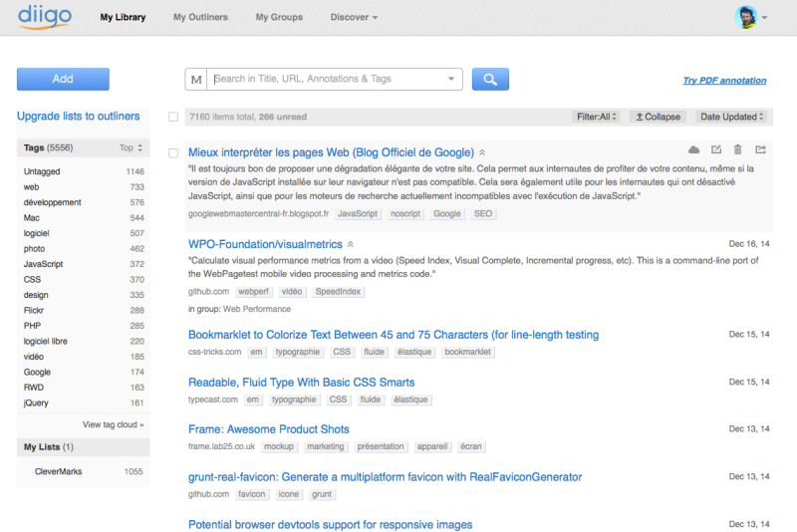Click the search magnifier button
The image size is (797, 532).
490,80
